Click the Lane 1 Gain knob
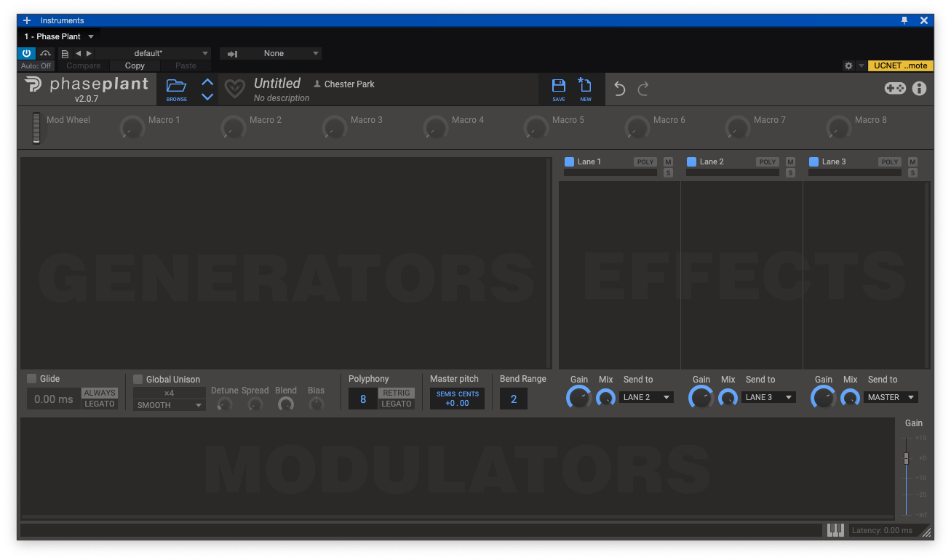The image size is (951, 560). click(579, 398)
